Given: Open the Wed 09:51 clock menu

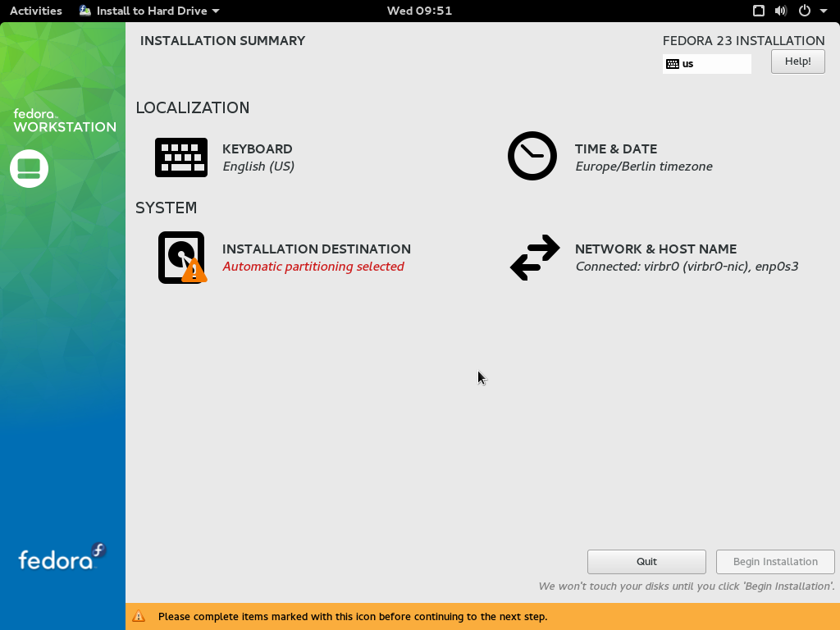Looking at the screenshot, I should (x=419, y=11).
